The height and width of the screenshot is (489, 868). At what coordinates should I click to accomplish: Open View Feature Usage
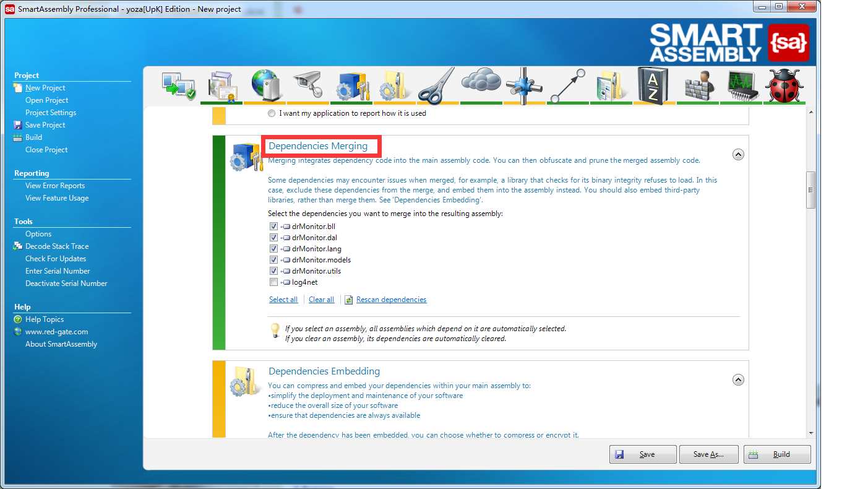pos(57,198)
